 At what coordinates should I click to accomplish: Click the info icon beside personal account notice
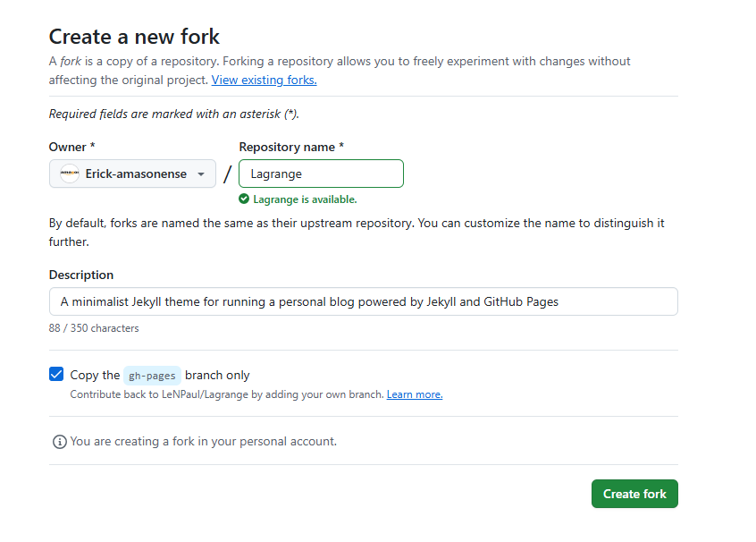60,442
